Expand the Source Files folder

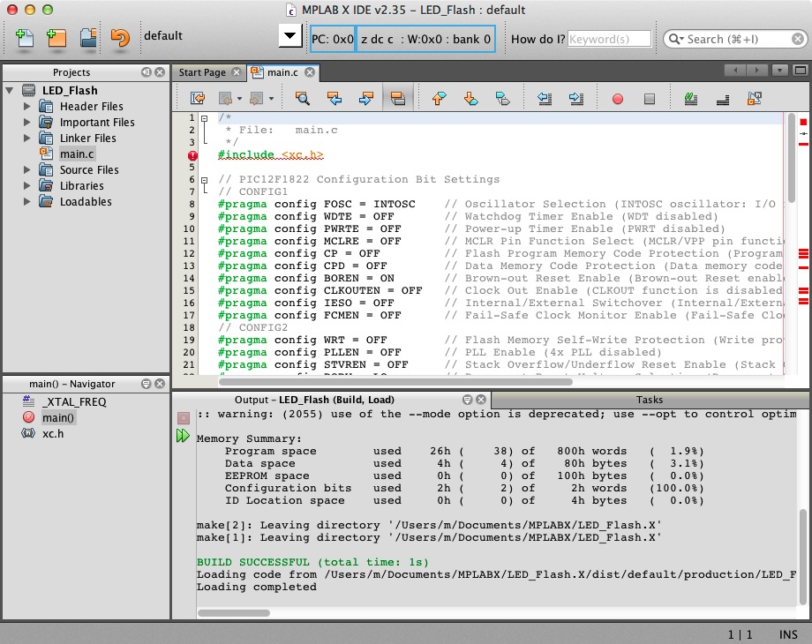(x=27, y=170)
